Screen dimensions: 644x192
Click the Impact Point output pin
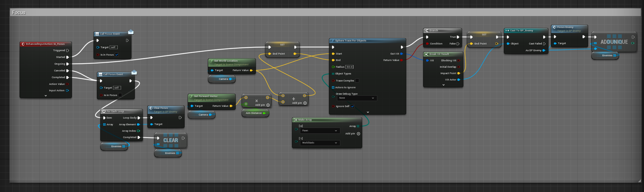tap(459, 73)
